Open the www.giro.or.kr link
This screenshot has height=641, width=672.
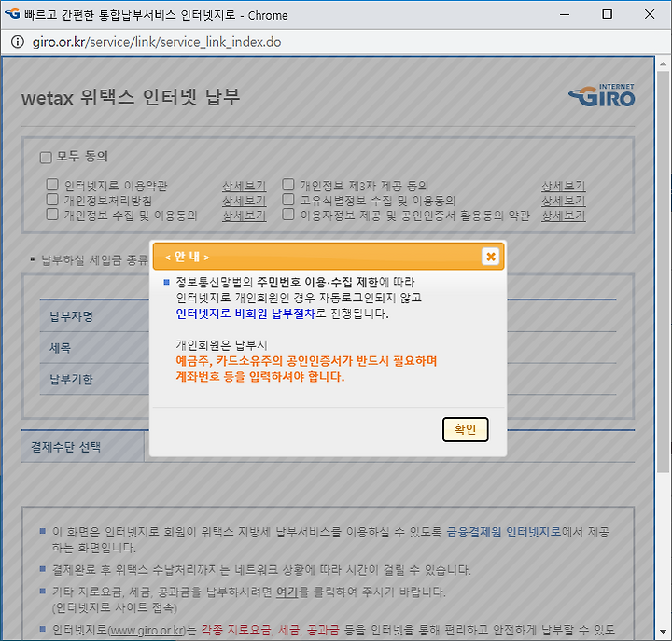[x=147, y=630]
